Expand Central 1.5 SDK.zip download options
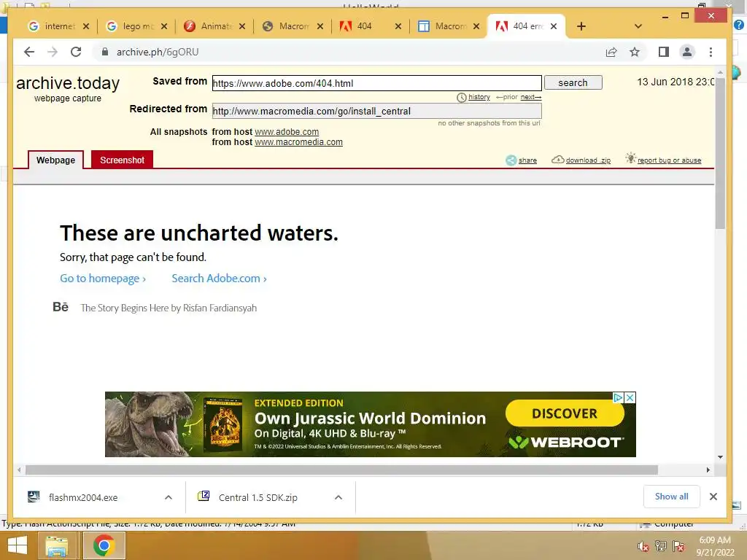 point(338,497)
